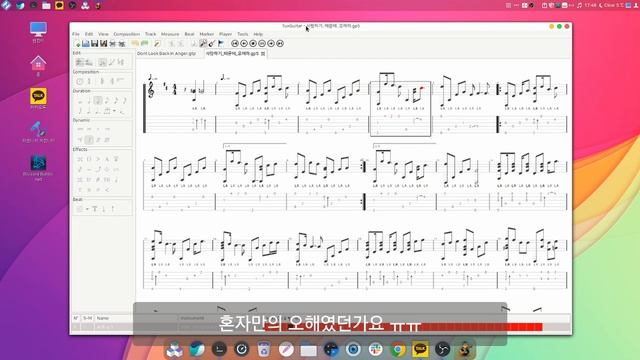Image resolution: width=640 pixels, height=360 pixels.
Task: Open Chrome from the dock
Action: pos(398,350)
